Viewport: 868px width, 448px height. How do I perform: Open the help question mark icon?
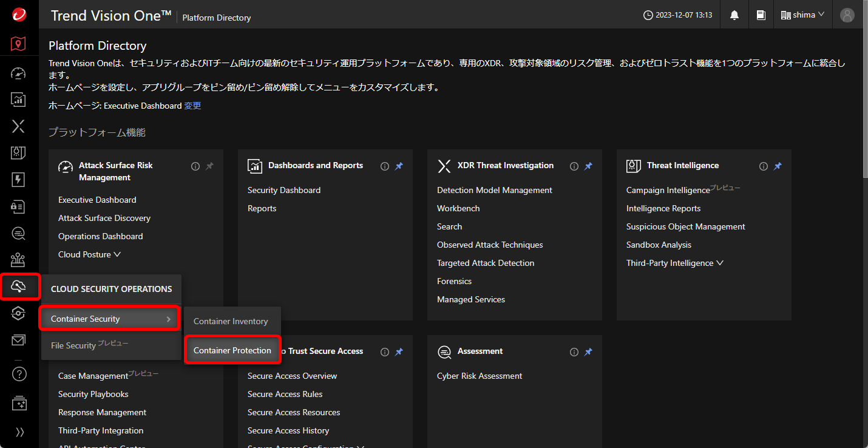pyautogui.click(x=19, y=374)
